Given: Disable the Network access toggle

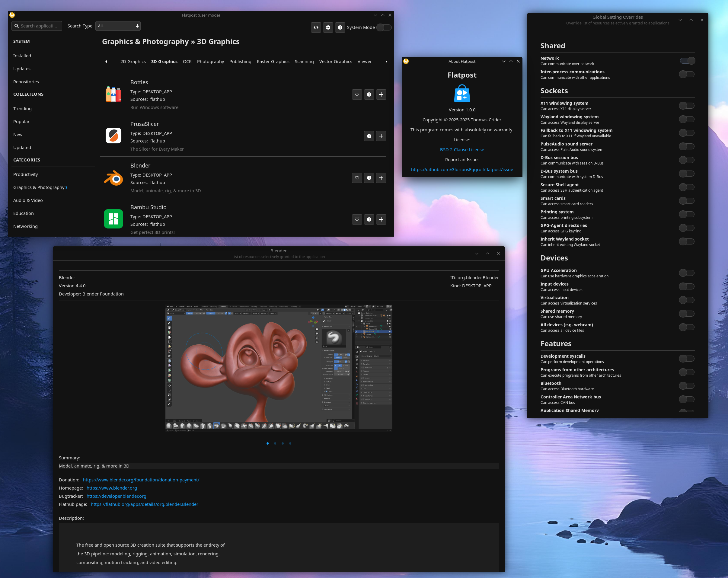Looking at the screenshot, I should pos(687,60).
